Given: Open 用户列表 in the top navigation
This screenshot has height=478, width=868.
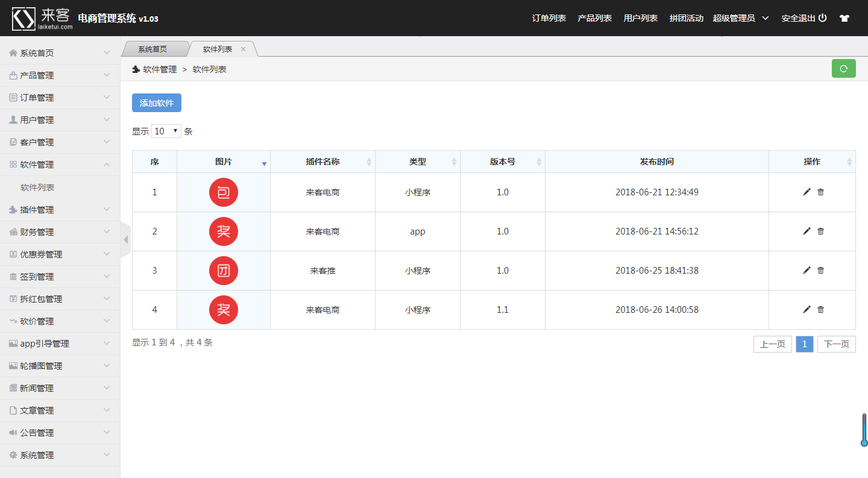Looking at the screenshot, I should pos(641,18).
